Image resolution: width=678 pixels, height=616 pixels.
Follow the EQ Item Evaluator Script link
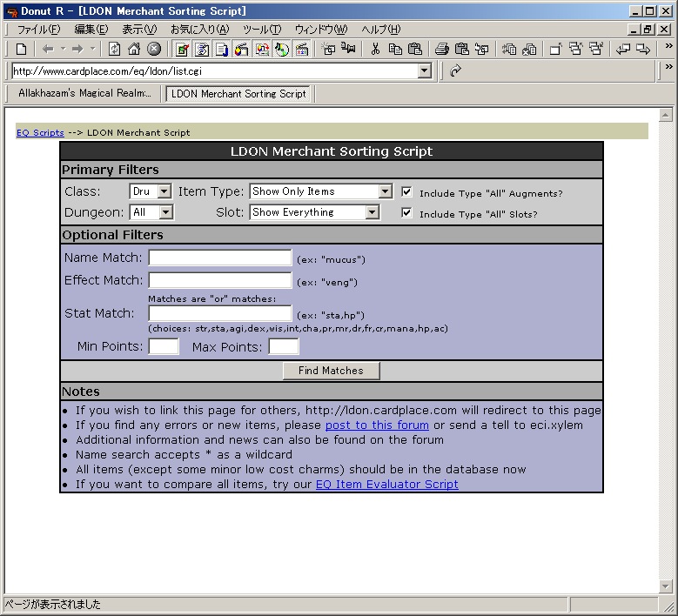386,485
